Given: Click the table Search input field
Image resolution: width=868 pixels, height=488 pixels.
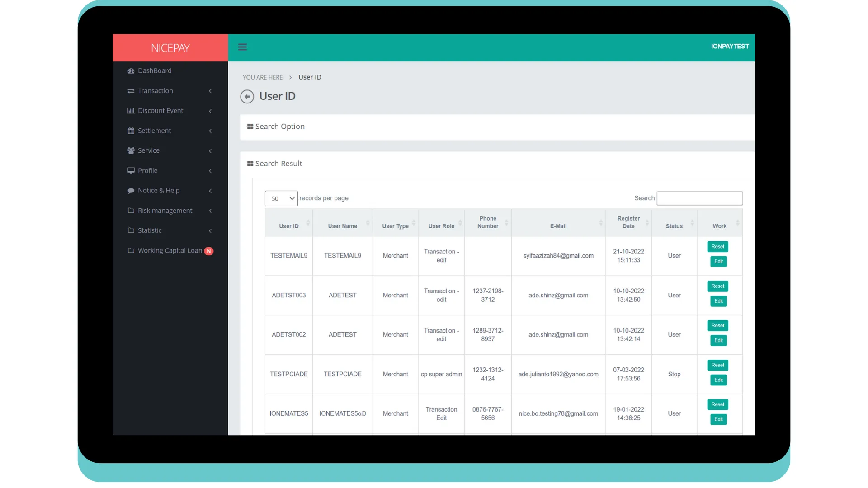Looking at the screenshot, I should point(699,198).
